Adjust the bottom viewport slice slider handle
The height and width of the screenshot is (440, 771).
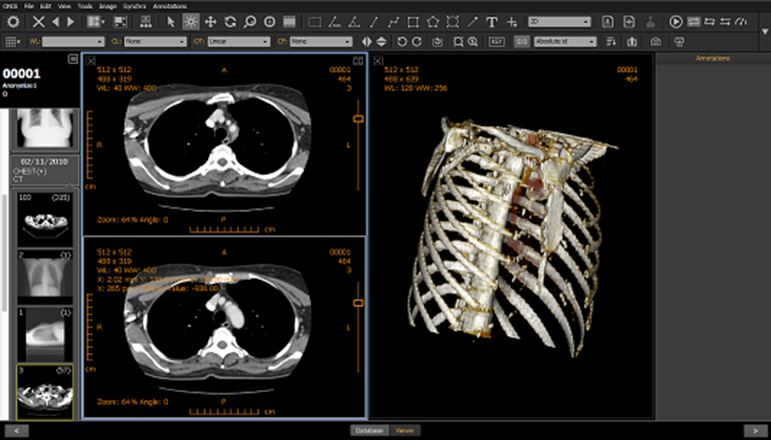tap(358, 303)
